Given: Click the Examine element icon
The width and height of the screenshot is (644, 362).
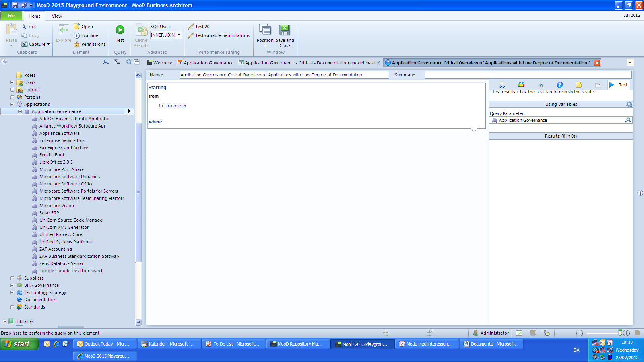Looking at the screenshot, I should 77,36.
